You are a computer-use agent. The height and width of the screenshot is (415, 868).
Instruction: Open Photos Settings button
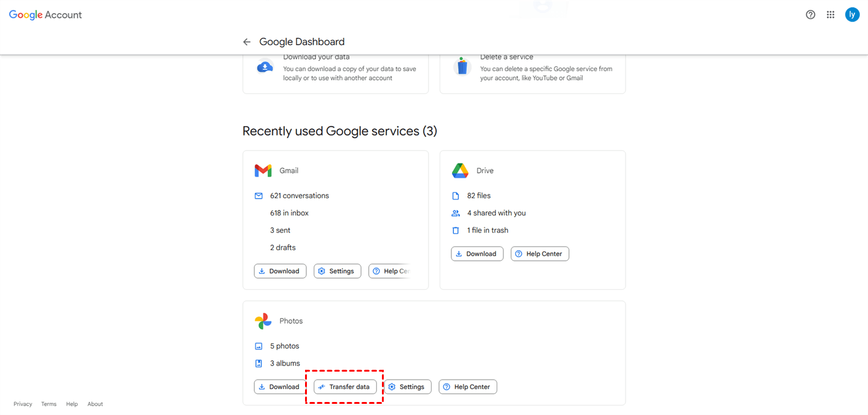[407, 387]
